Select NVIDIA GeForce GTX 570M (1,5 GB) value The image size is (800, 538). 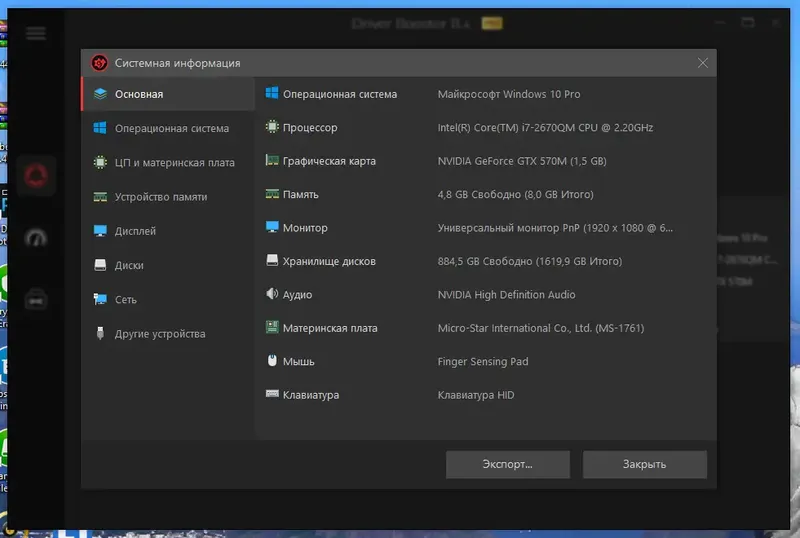click(x=522, y=161)
